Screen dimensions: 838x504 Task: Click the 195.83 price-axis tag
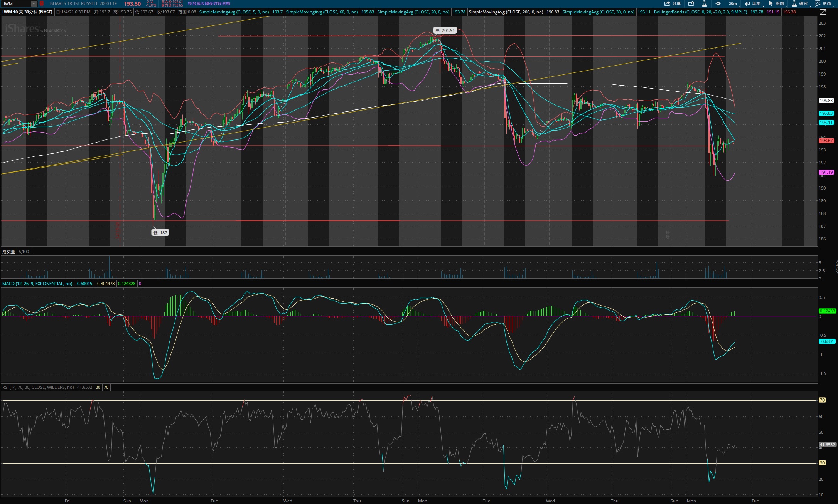click(826, 113)
